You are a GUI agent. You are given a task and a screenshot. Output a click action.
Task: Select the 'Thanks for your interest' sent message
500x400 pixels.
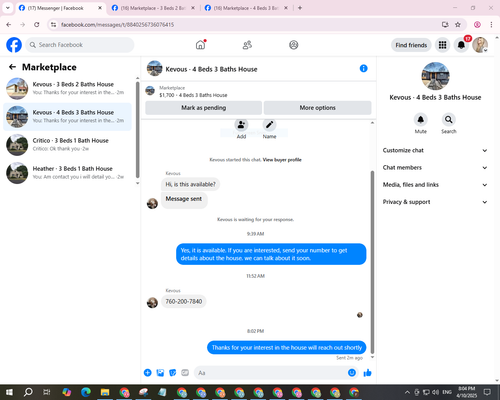[287, 347]
